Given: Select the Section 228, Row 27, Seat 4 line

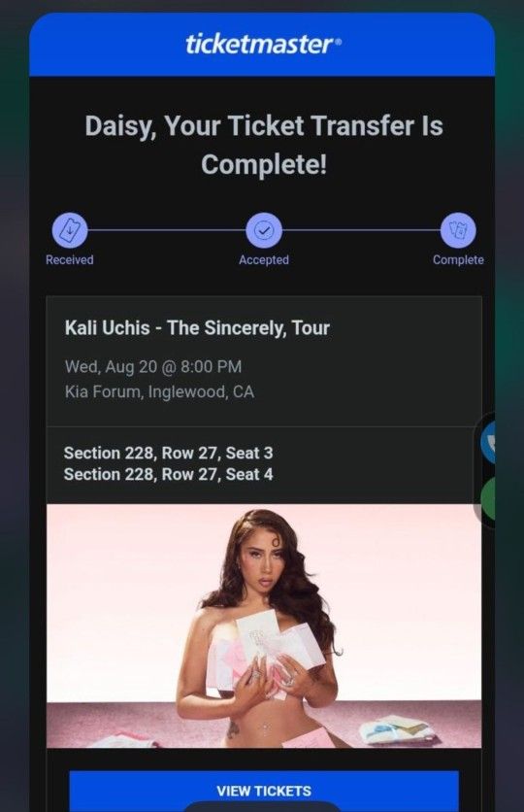Looking at the screenshot, I should pos(168,474).
